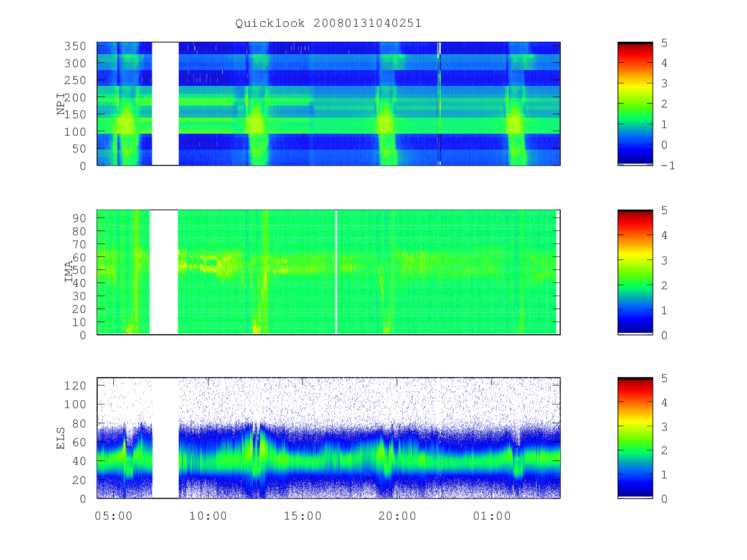Viewport: 747px width, 560px height.
Task: Click the 15:00 time axis label
Action: (303, 516)
